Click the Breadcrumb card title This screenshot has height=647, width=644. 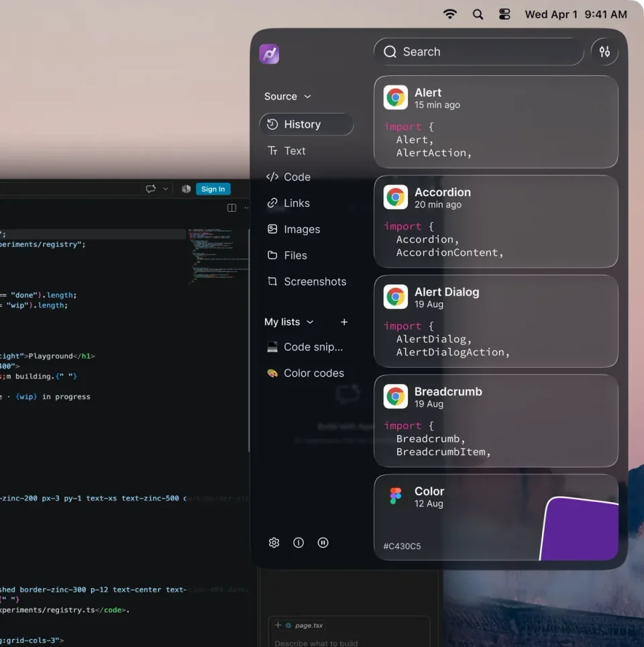click(x=448, y=391)
